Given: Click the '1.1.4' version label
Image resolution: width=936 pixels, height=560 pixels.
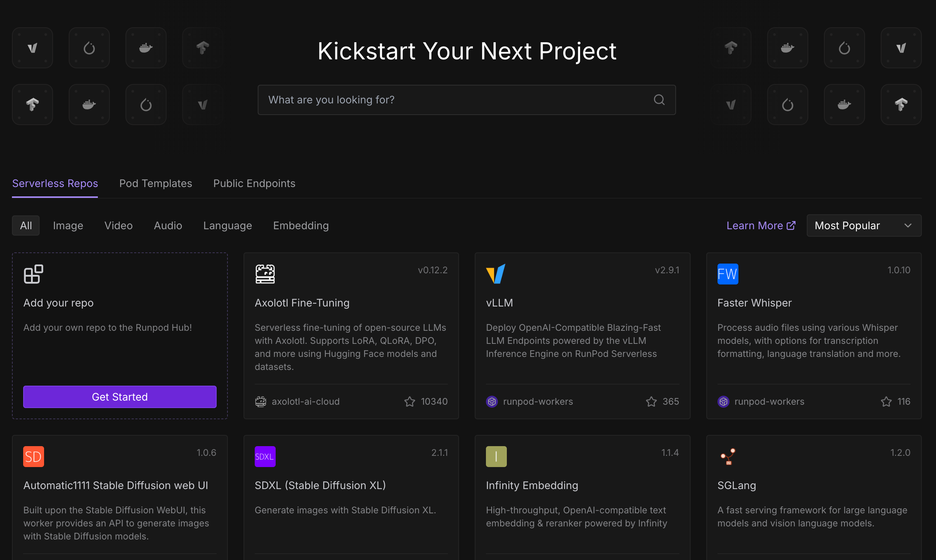Looking at the screenshot, I should [670, 453].
